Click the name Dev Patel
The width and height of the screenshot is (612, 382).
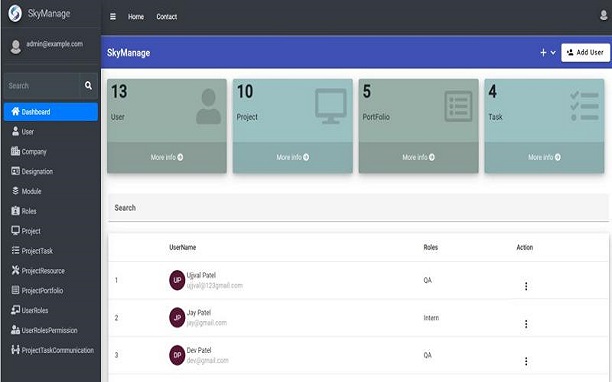199,350
